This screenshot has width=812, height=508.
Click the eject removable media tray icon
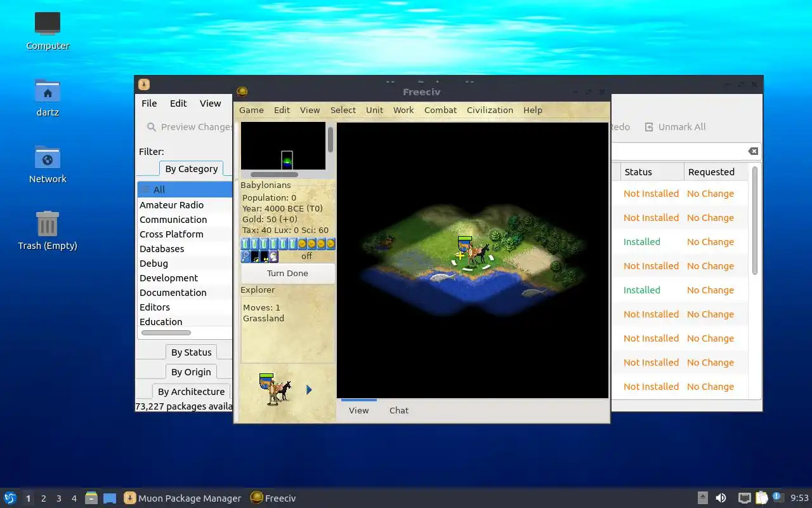coord(703,498)
